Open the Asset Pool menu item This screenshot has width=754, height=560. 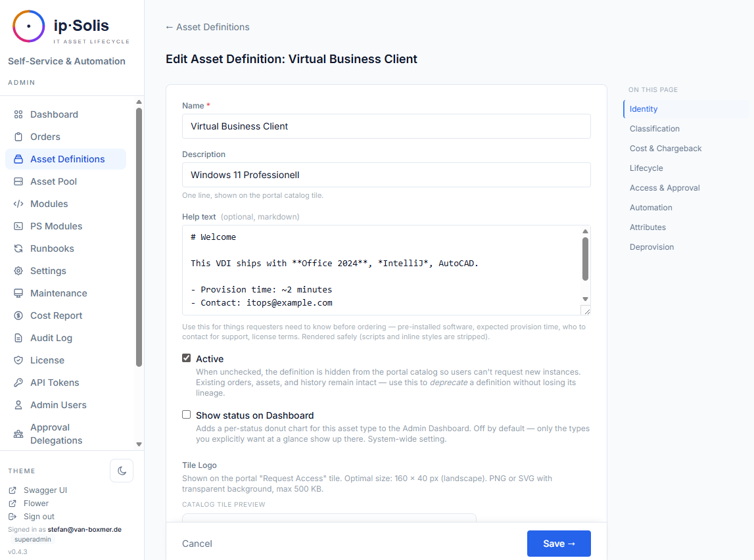pyautogui.click(x=66, y=181)
